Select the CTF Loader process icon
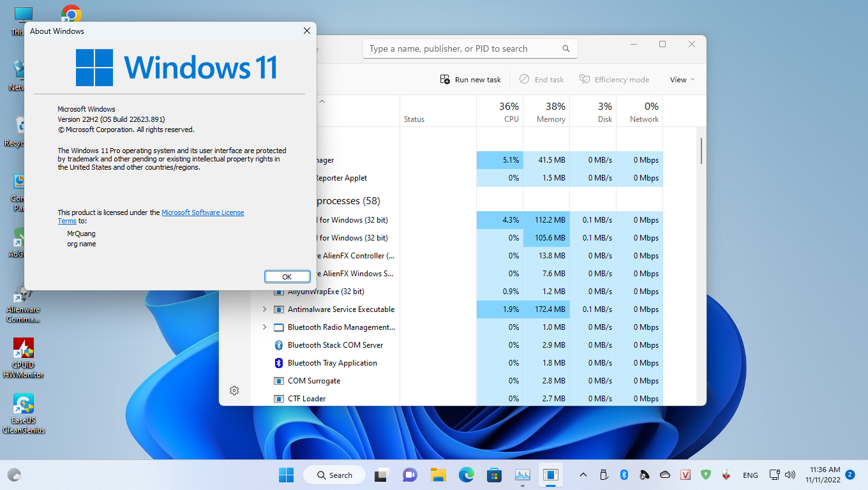868x490 pixels. [278, 399]
